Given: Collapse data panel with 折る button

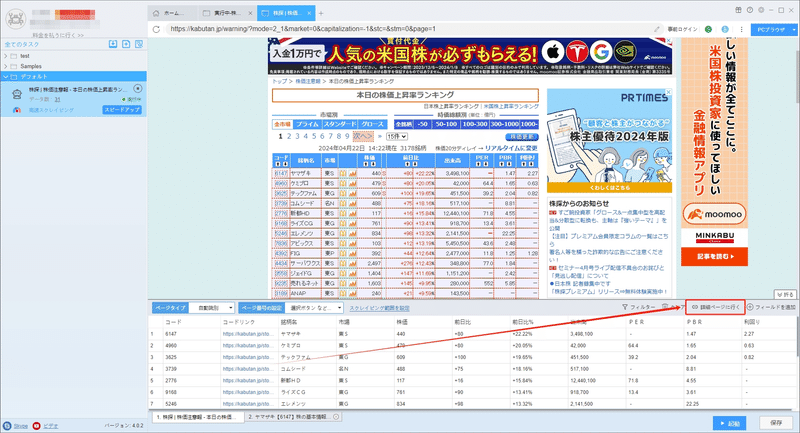Looking at the screenshot, I should tap(786, 295).
